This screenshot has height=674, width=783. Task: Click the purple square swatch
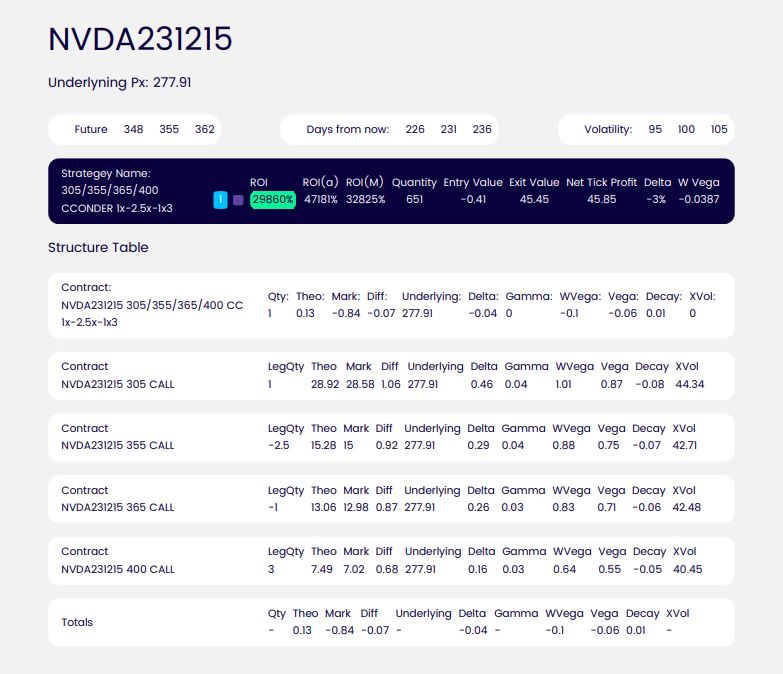[x=238, y=200]
